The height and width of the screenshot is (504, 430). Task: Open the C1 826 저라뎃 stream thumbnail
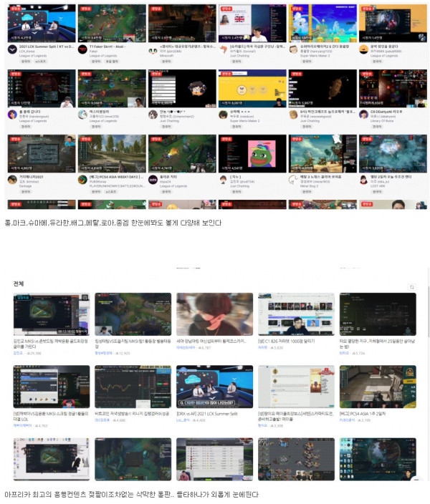click(296, 314)
